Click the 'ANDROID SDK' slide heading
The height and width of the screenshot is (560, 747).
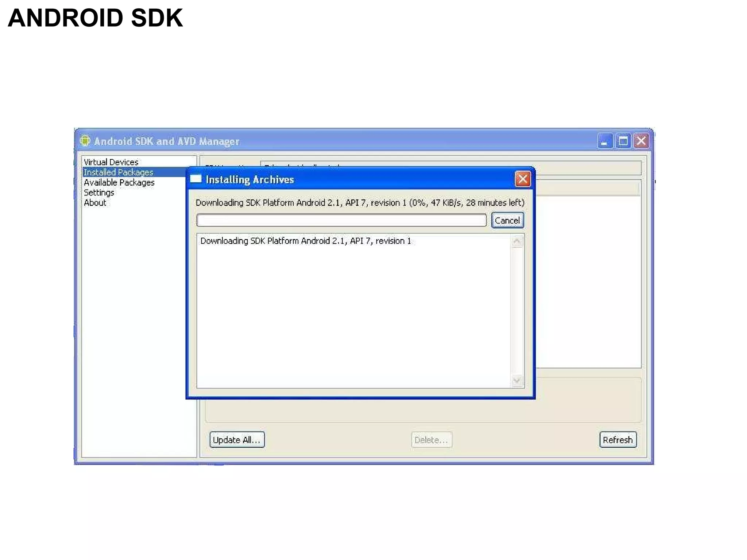pos(95,18)
